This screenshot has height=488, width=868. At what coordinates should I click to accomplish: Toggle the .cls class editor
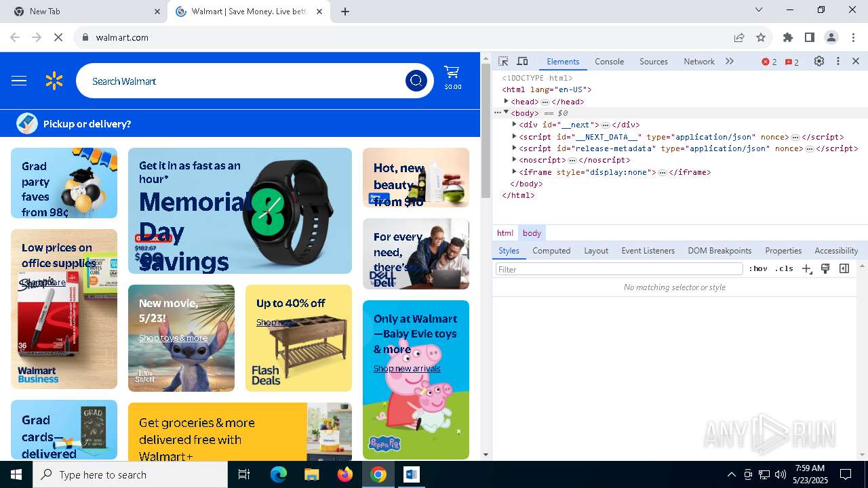784,269
